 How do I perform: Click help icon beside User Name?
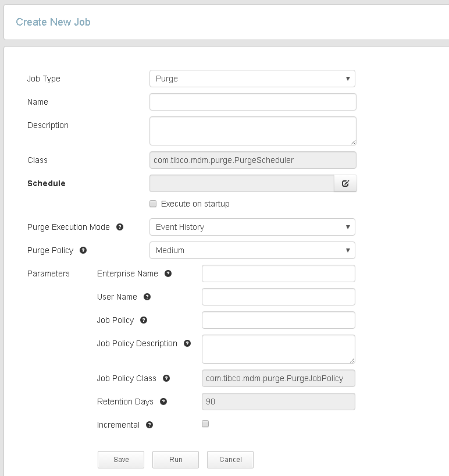click(147, 297)
